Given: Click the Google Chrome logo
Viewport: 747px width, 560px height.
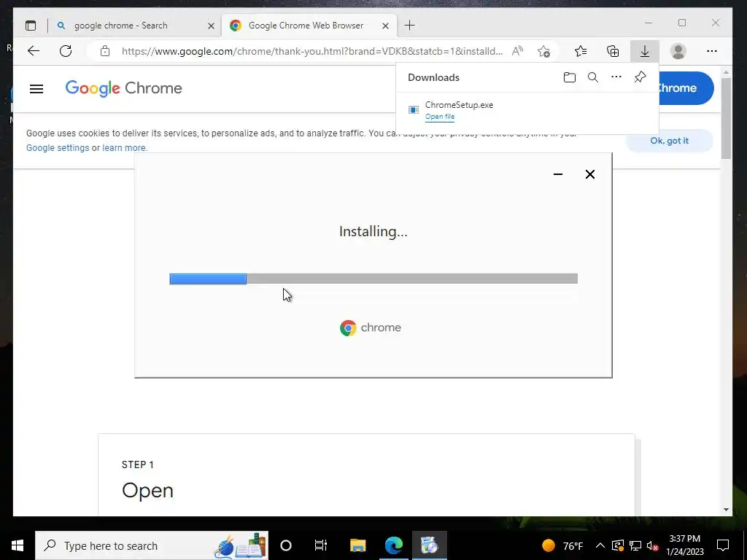Looking at the screenshot, I should click(123, 88).
